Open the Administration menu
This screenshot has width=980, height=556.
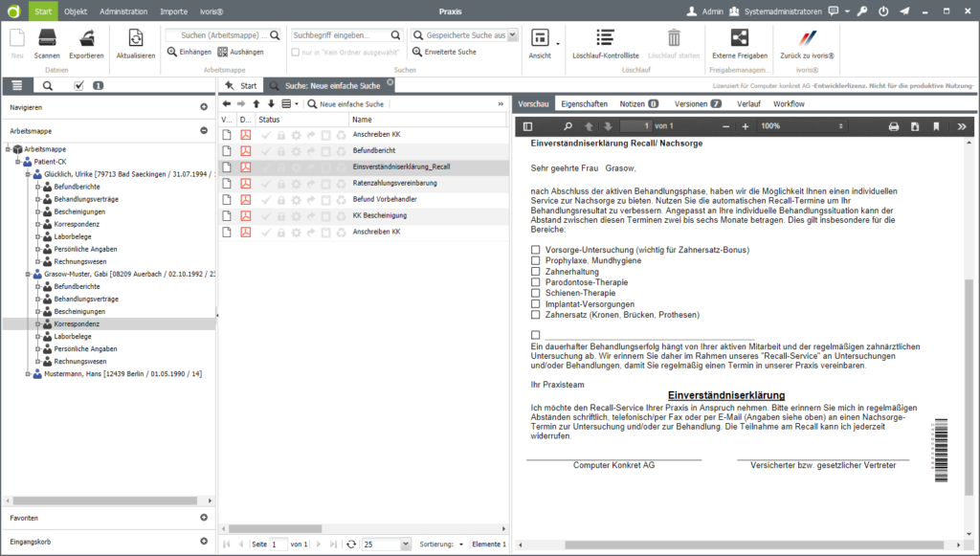(x=123, y=11)
